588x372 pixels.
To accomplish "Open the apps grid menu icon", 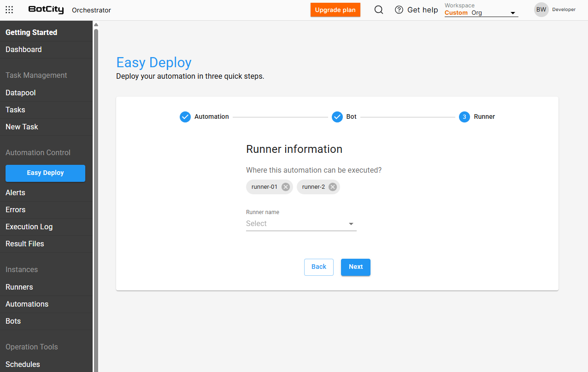I will 9,10.
